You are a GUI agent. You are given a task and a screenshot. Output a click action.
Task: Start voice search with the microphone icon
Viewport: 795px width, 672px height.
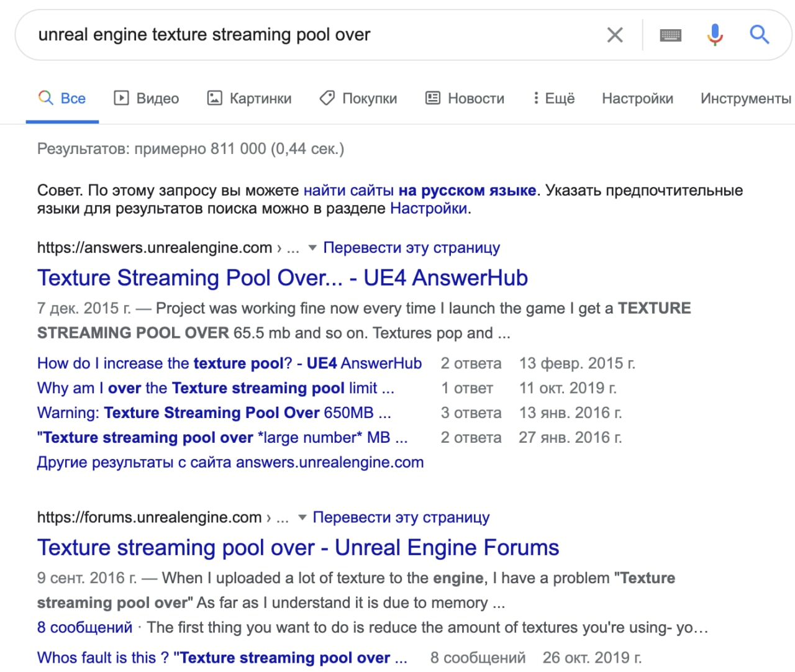tap(715, 35)
